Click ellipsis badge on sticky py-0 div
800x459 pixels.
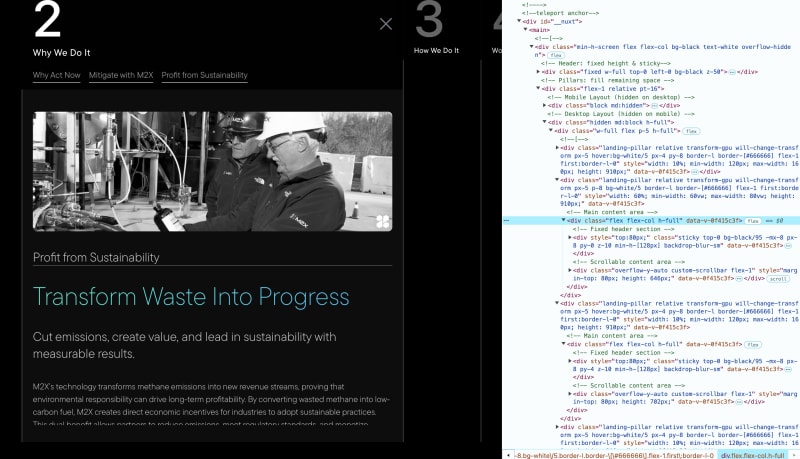pyautogui.click(x=788, y=245)
